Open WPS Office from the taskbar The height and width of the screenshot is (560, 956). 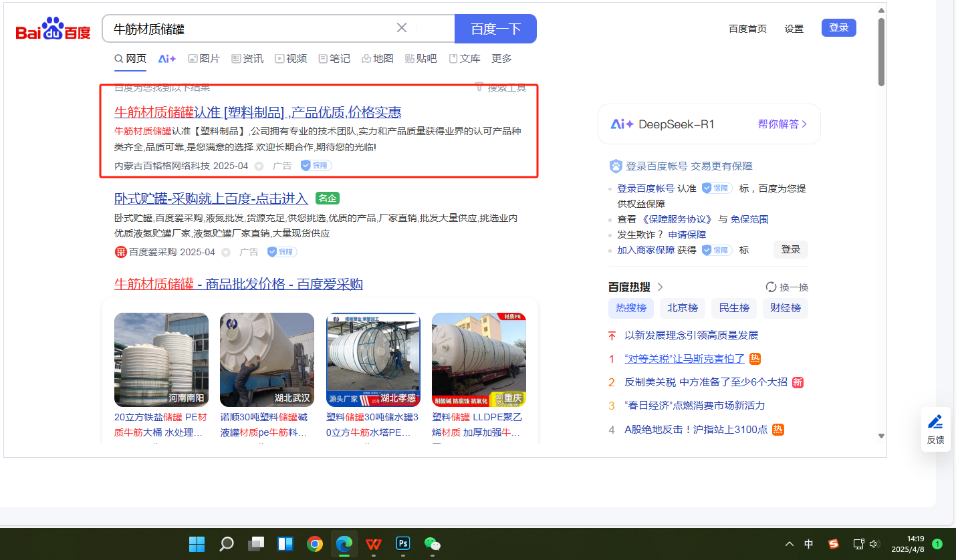(374, 544)
